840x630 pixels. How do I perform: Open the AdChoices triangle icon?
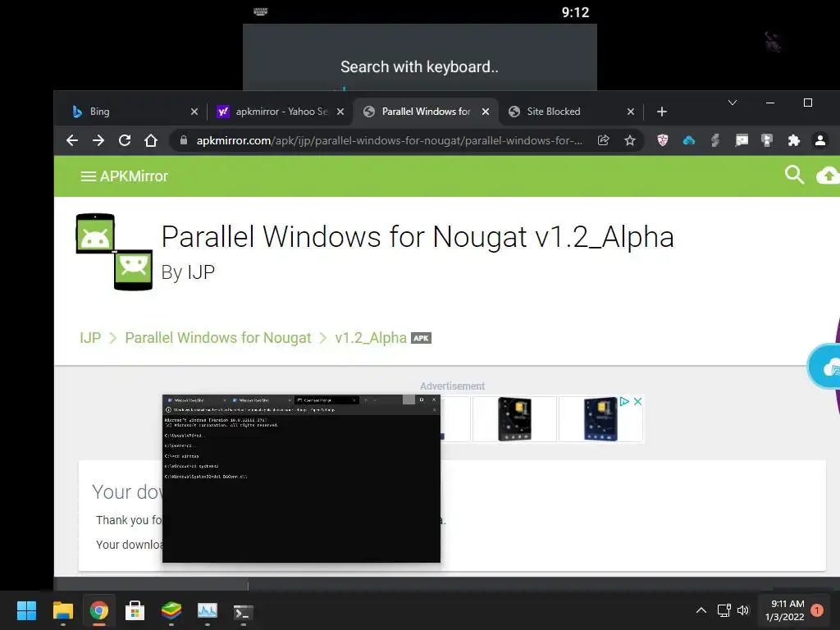click(624, 401)
